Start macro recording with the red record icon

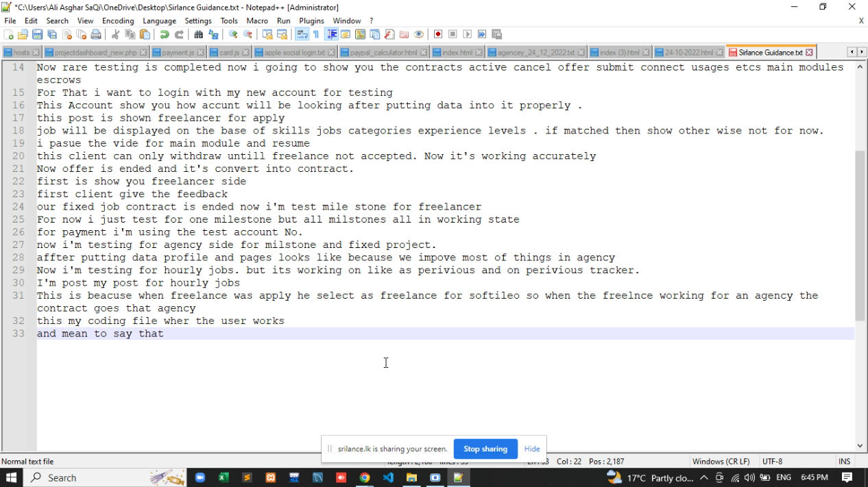[438, 34]
